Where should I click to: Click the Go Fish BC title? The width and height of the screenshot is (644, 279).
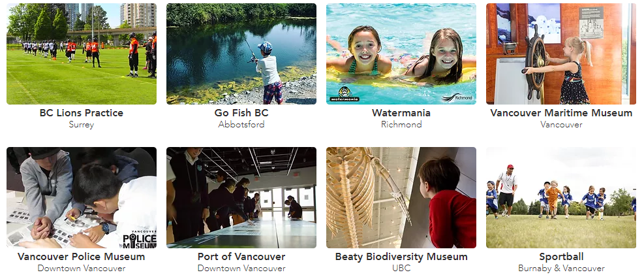coord(241,113)
